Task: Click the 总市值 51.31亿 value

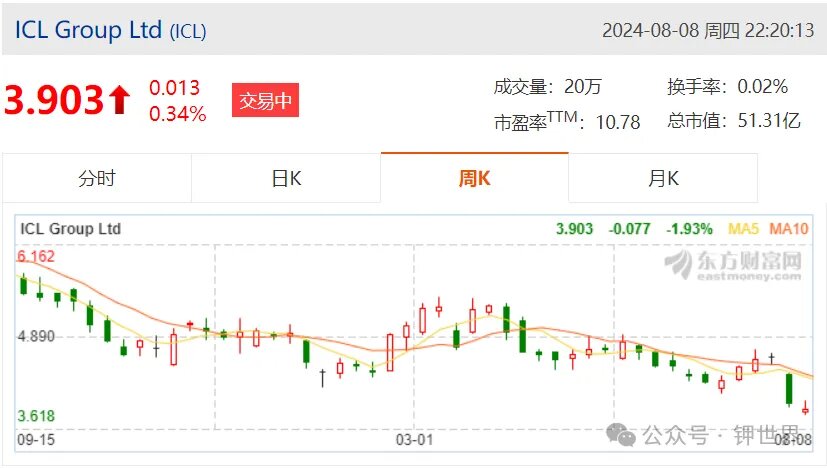Action: click(734, 121)
